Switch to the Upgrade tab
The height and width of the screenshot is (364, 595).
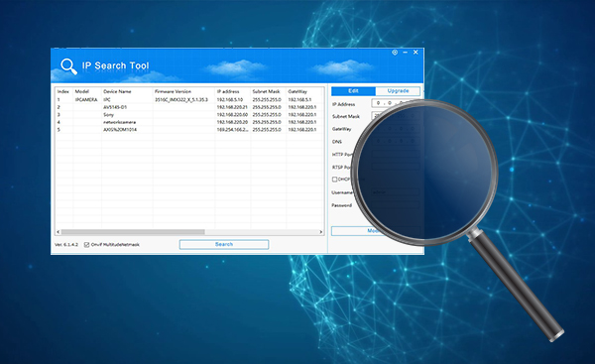pyautogui.click(x=398, y=91)
